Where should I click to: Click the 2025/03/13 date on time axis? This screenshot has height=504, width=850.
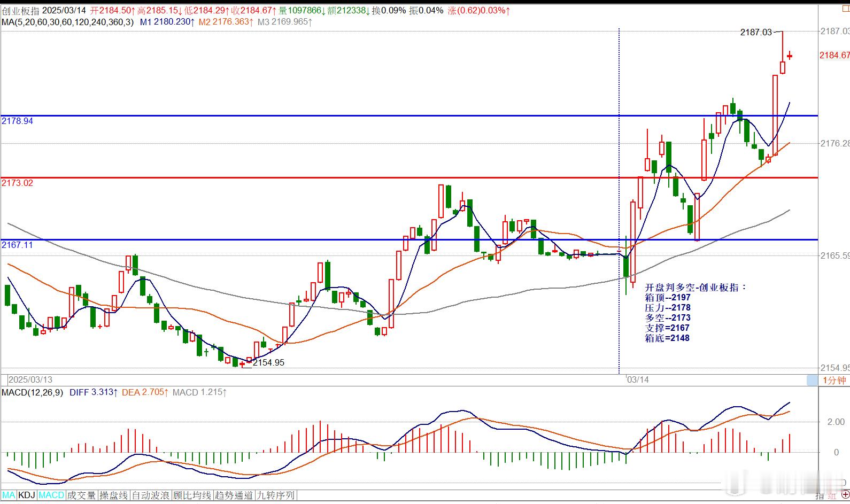coord(30,379)
